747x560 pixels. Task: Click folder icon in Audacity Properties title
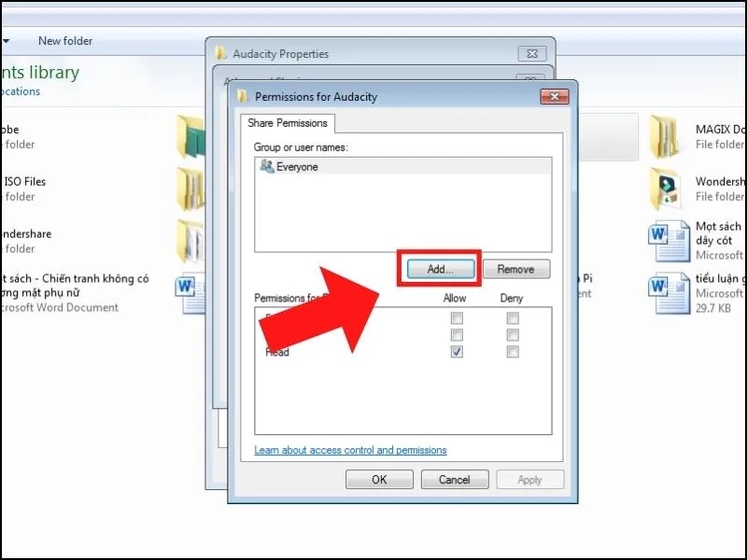(x=220, y=54)
